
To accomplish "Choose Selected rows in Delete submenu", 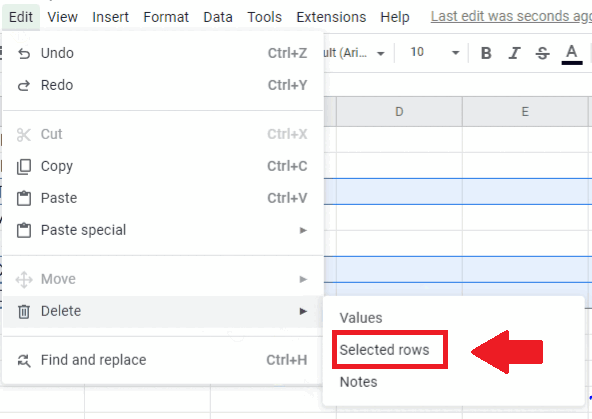I will 384,350.
